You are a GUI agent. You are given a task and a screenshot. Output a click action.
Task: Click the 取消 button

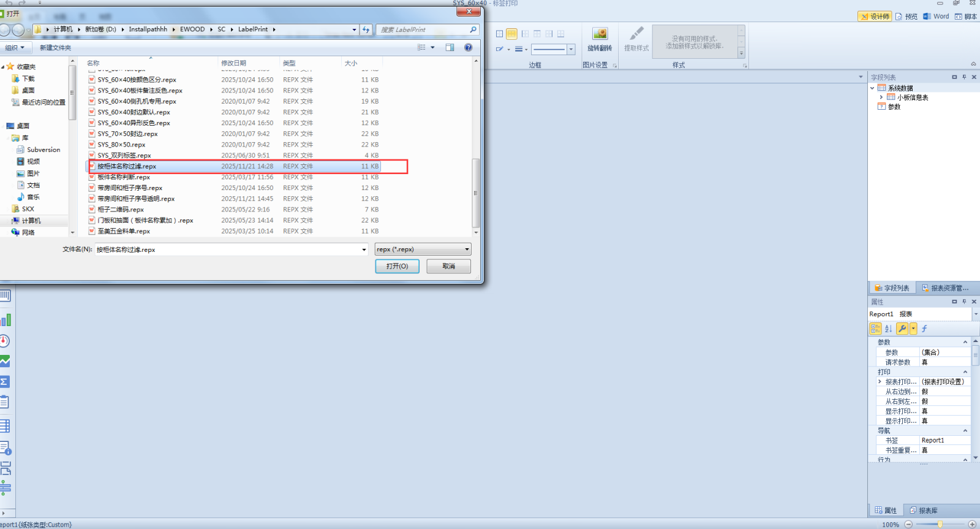448,266
